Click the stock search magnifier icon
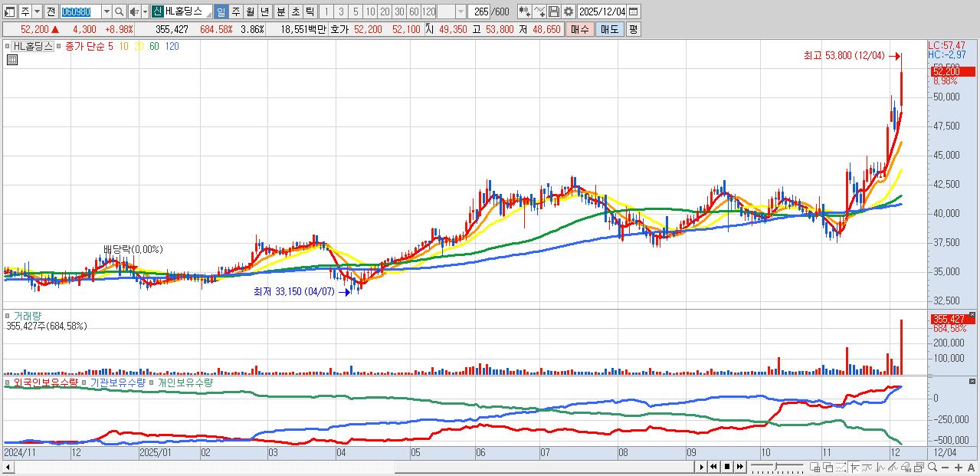 [x=120, y=11]
